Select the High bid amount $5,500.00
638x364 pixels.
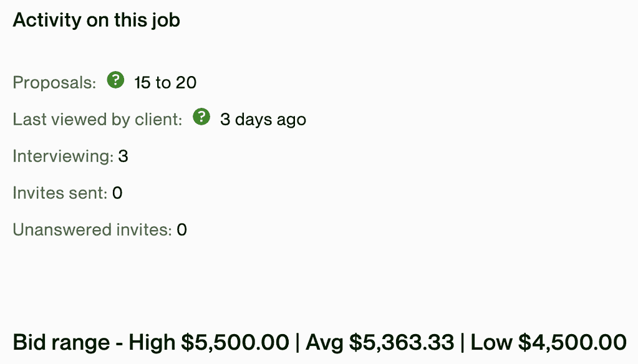[235, 342]
